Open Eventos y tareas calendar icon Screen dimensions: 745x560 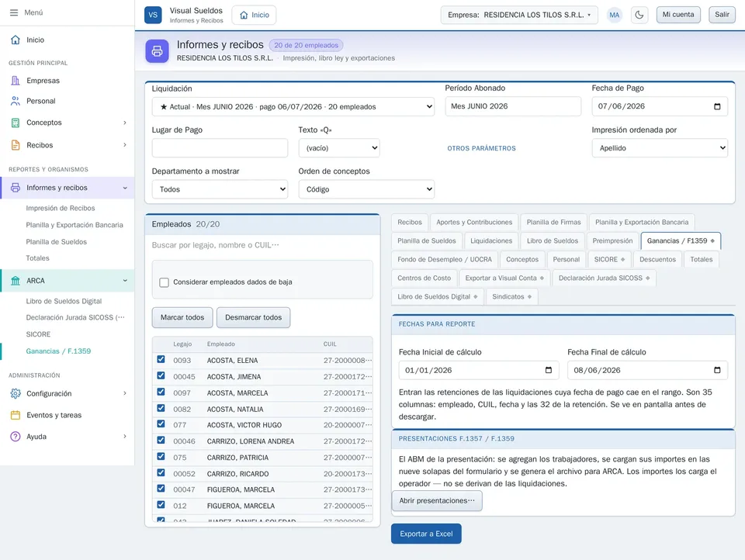(x=16, y=415)
